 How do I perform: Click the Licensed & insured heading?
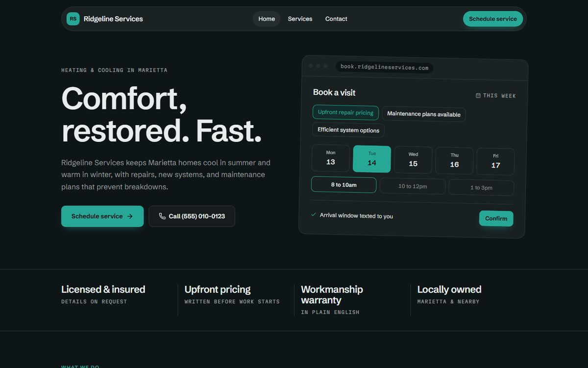[x=103, y=289]
